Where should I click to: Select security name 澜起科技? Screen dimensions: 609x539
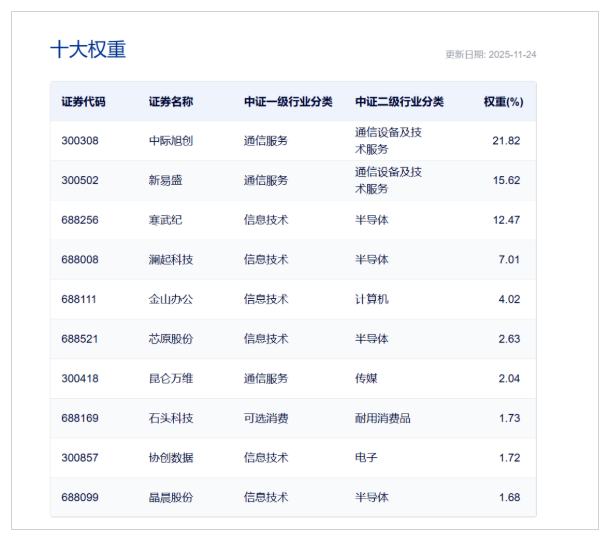(171, 259)
